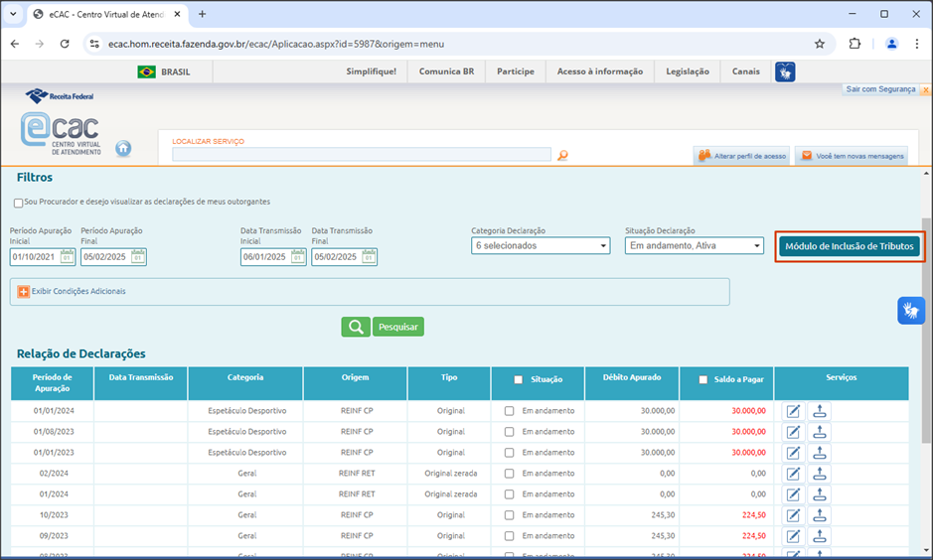The image size is (933, 560).
Task: Reload the eCAC page
Action: pos(65,44)
